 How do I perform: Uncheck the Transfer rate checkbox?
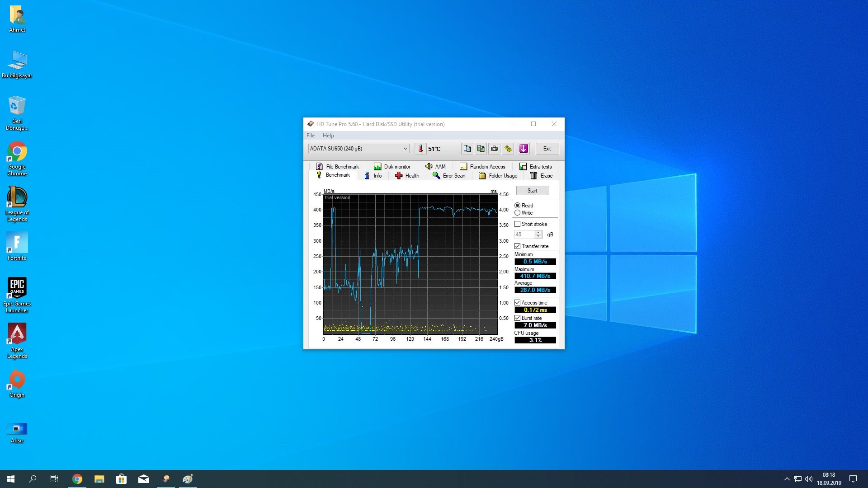point(518,246)
